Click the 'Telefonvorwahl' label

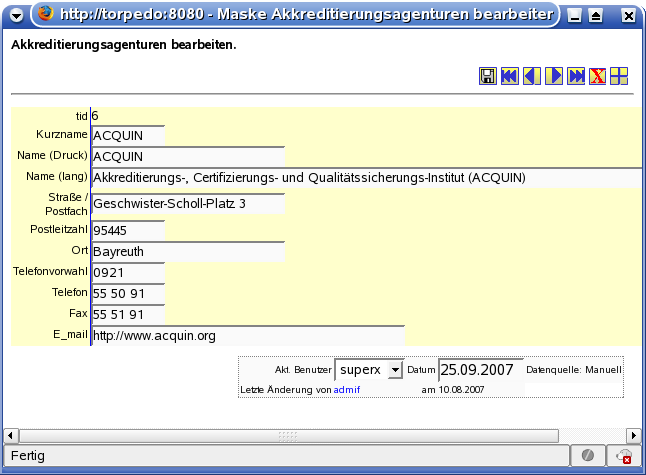click(50, 271)
